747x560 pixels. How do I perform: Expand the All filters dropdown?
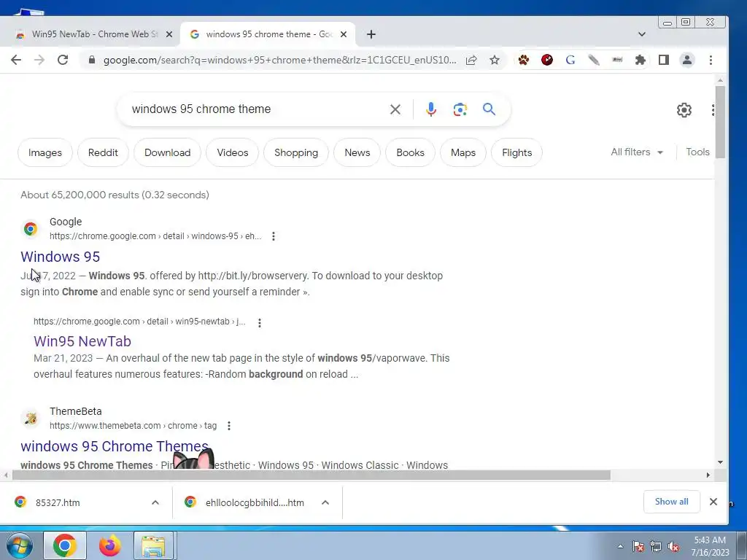[x=637, y=152]
